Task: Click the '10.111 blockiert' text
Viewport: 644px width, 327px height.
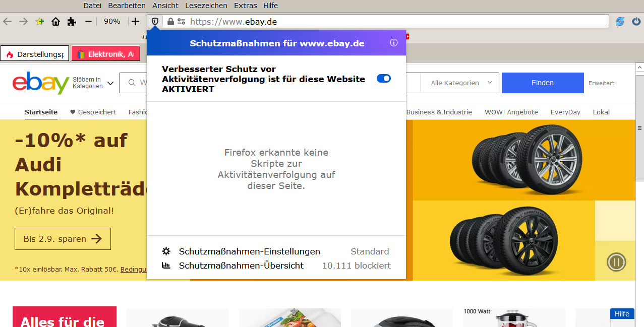Action: point(357,266)
